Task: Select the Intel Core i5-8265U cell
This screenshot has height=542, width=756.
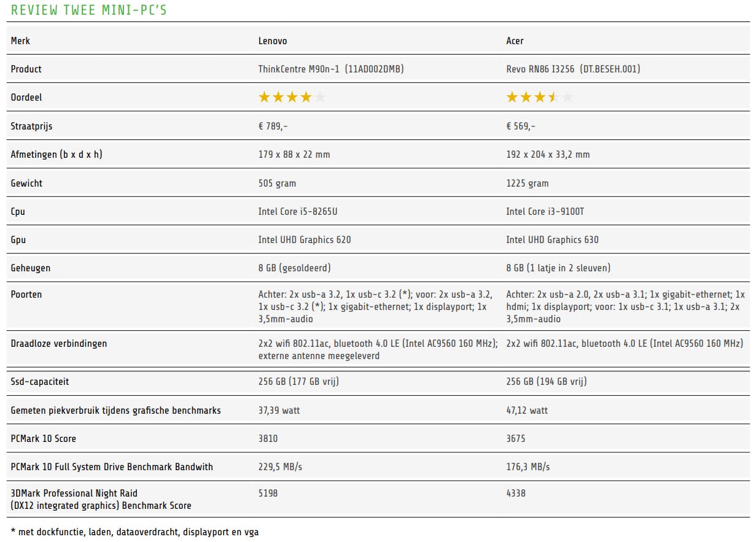Action: point(298,212)
